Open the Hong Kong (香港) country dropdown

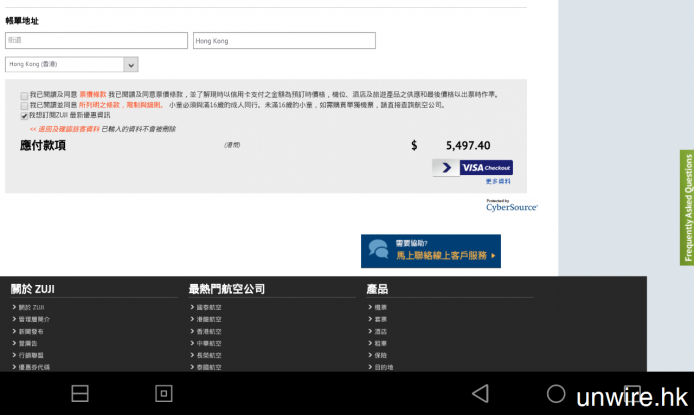point(72,65)
